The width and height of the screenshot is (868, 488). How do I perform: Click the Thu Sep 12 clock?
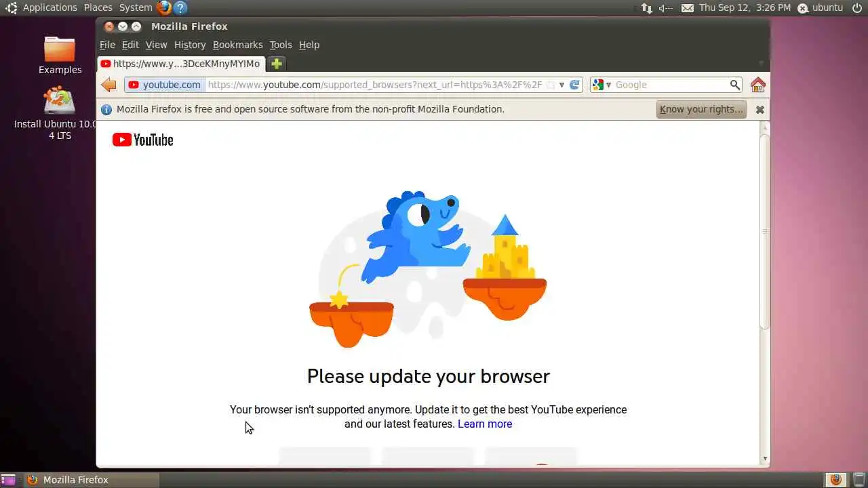[745, 7]
